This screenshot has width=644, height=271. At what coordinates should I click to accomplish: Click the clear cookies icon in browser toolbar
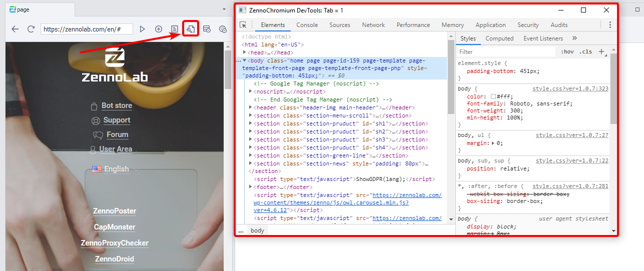[x=223, y=29]
